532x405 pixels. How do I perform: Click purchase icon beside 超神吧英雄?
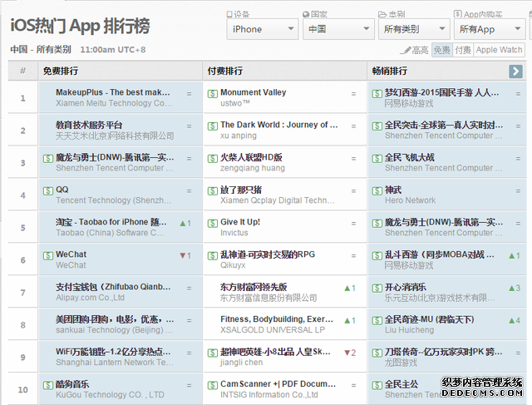(213, 353)
